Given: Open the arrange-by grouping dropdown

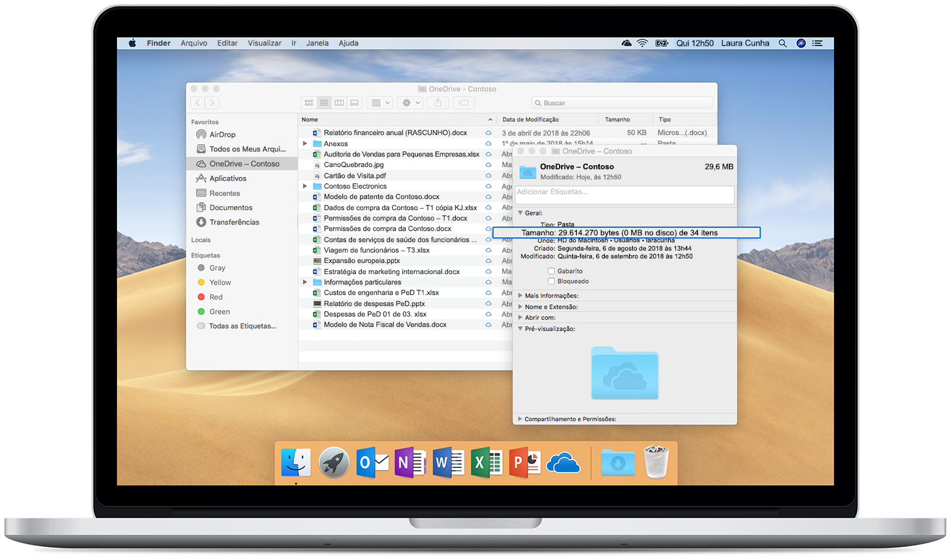Looking at the screenshot, I should pos(380,102).
